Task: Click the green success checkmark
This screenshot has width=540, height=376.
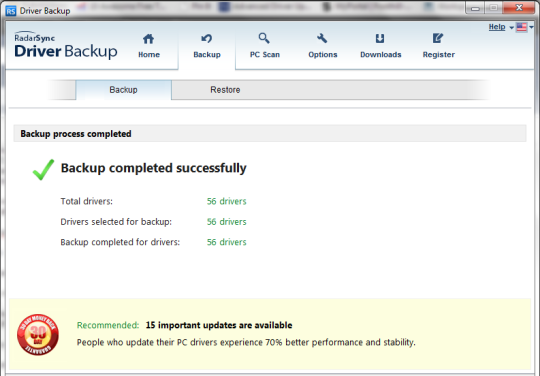Action: pyautogui.click(x=43, y=169)
